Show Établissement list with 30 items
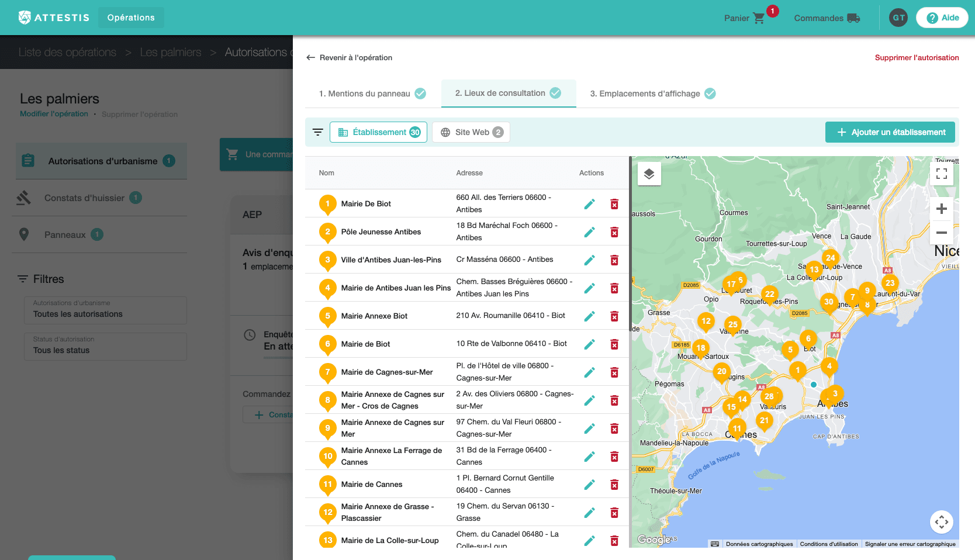975x560 pixels. 378,132
